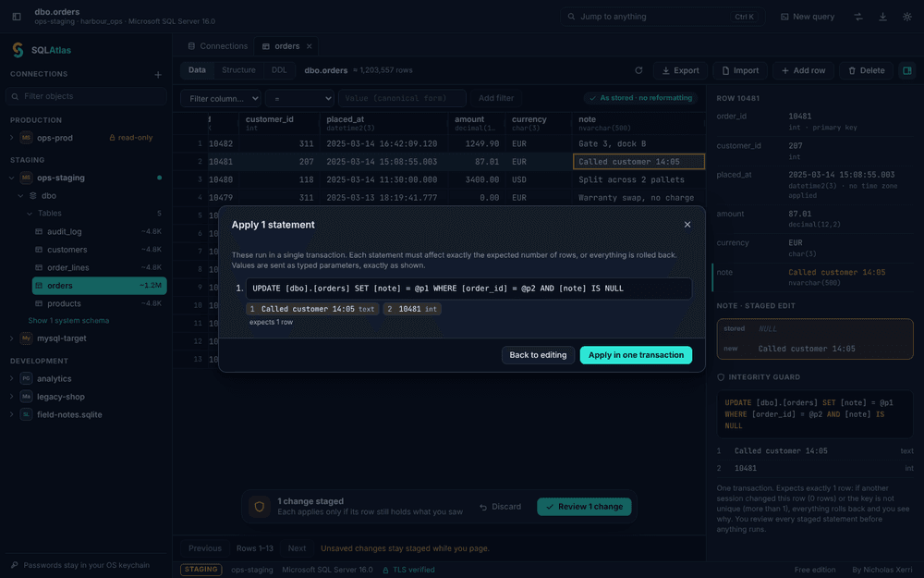
Task: Click the Next page button
Action: pos(297,548)
